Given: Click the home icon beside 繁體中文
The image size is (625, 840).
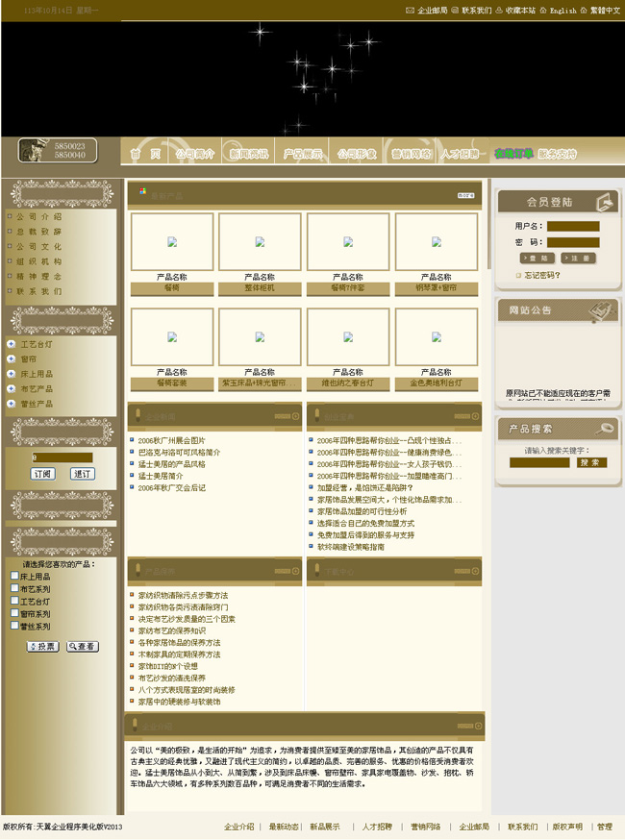Looking at the screenshot, I should pyautogui.click(x=584, y=11).
